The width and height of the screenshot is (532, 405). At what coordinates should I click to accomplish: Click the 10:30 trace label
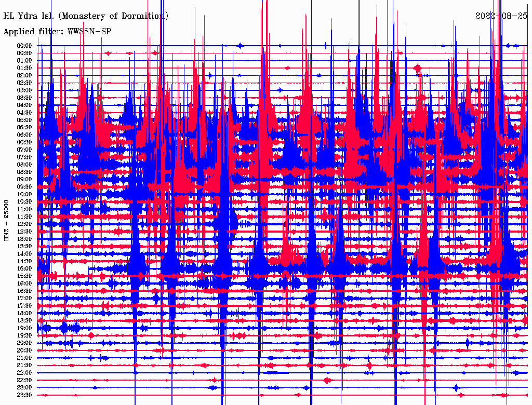point(24,202)
